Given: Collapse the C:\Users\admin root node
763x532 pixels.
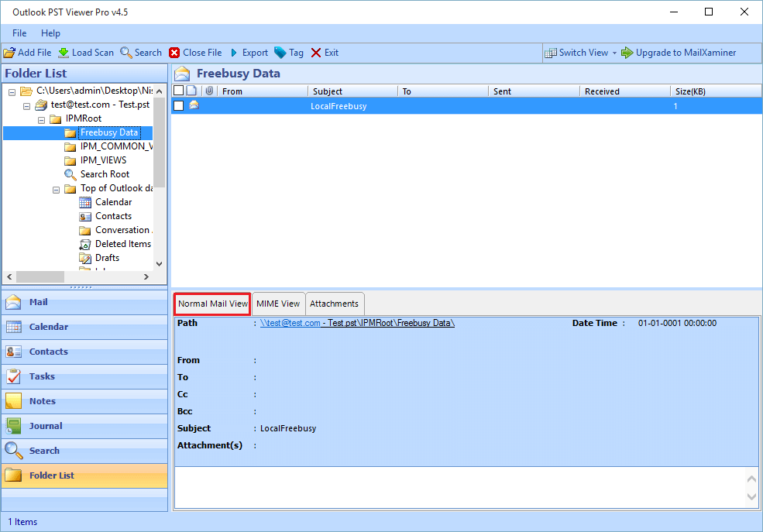Looking at the screenshot, I should pyautogui.click(x=12, y=92).
